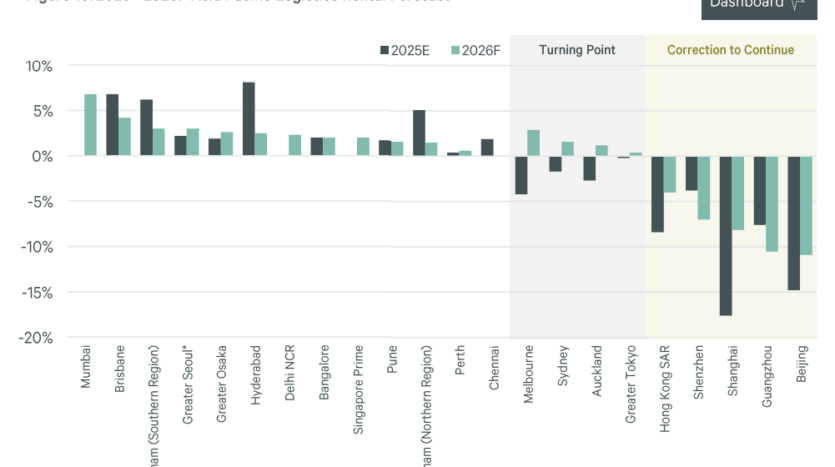The image size is (835, 467).
Task: Click the Hyderabad 2025E bar
Action: coord(248,119)
